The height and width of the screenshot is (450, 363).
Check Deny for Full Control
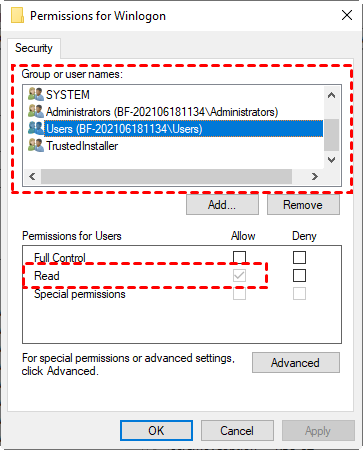coord(299,257)
